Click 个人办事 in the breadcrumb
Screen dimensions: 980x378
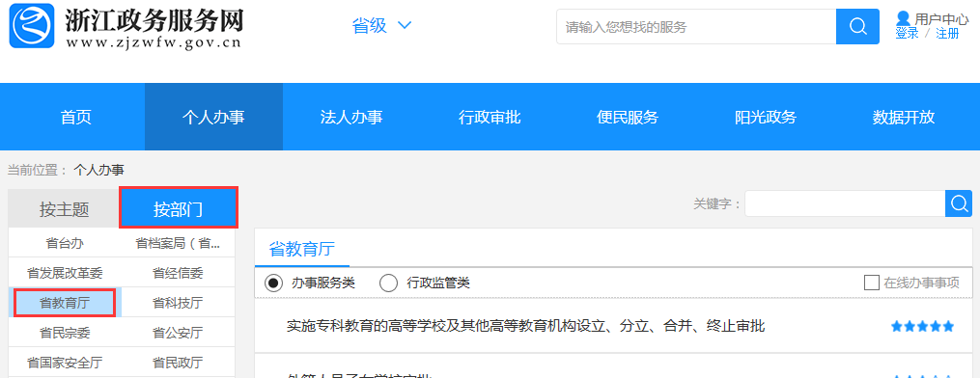pos(98,170)
